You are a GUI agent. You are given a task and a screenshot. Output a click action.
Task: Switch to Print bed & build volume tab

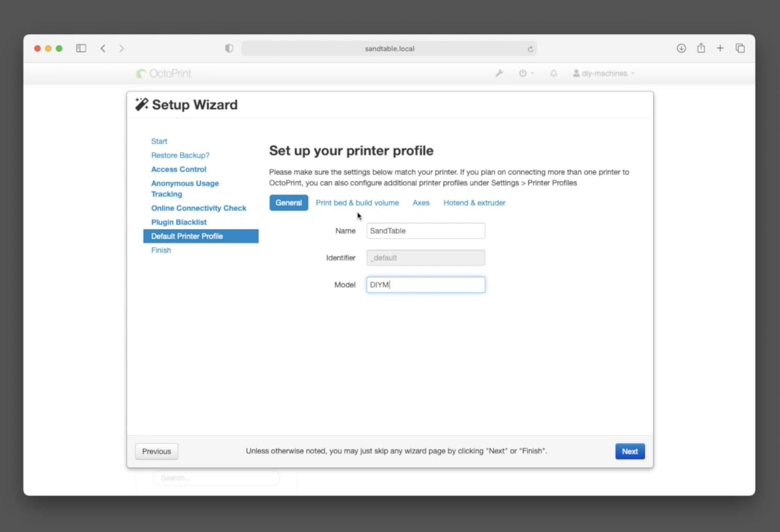[357, 203]
